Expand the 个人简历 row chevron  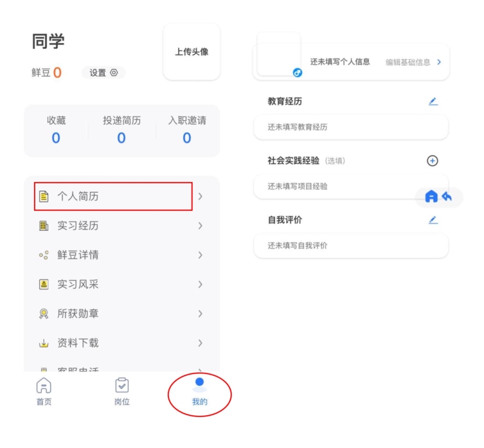coord(201,197)
